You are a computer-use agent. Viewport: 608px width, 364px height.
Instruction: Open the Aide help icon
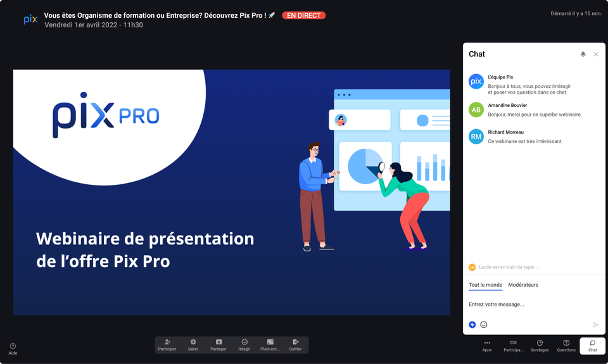click(x=13, y=349)
